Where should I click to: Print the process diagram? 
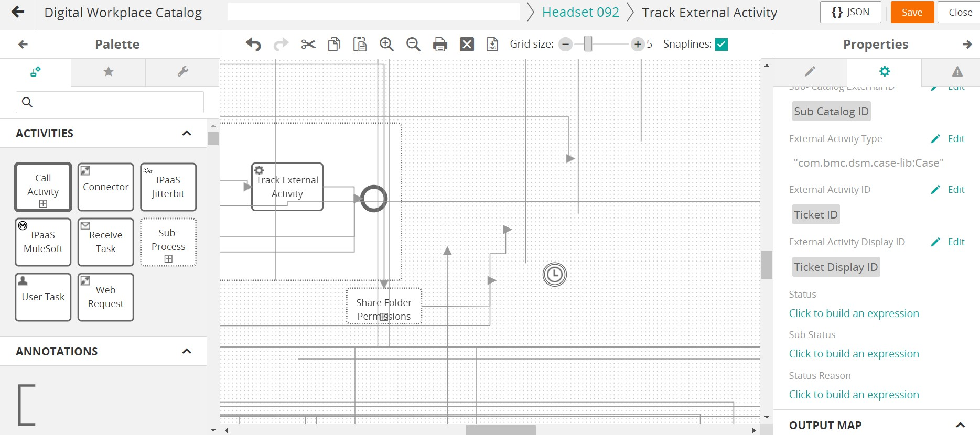click(x=440, y=45)
